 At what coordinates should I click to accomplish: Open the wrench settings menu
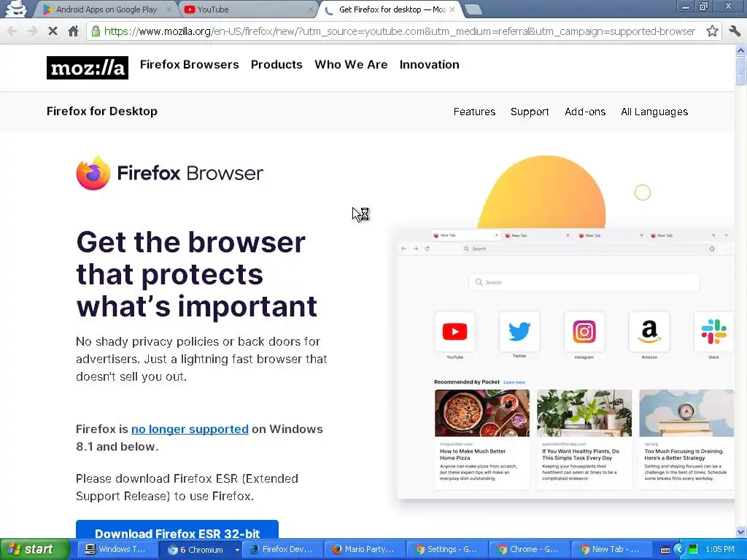click(x=735, y=31)
